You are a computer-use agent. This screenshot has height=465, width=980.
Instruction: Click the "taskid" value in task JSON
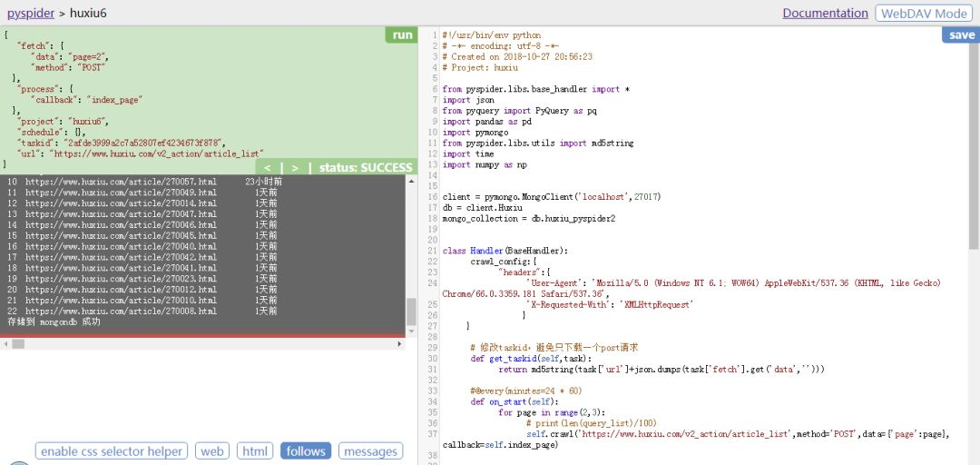[x=143, y=142]
